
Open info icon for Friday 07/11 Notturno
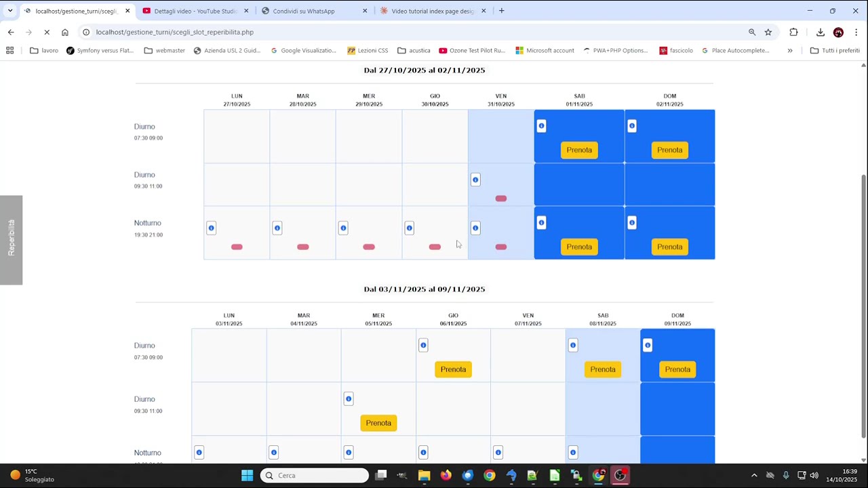tap(498, 453)
